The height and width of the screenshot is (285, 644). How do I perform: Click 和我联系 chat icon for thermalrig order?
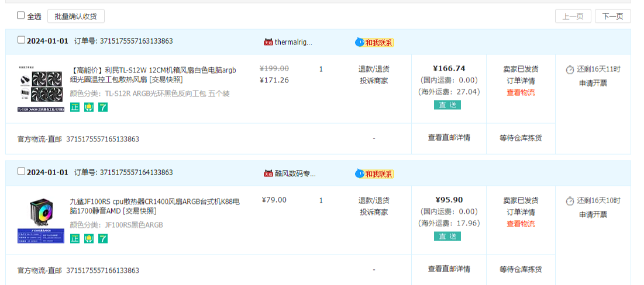[374, 42]
